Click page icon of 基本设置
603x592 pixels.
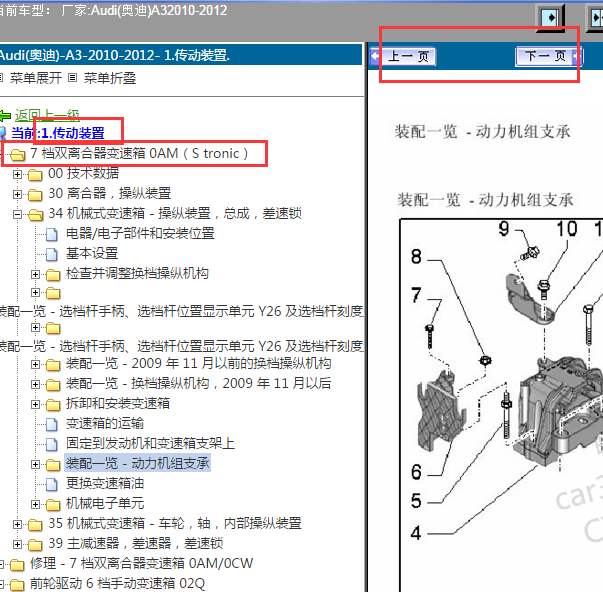[x=52, y=254]
